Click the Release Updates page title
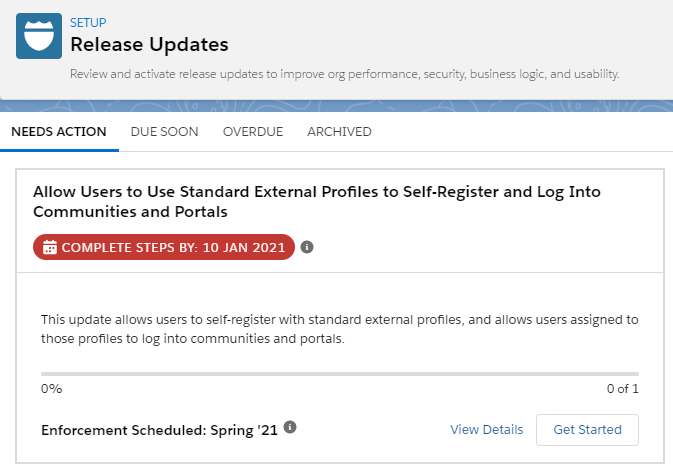This screenshot has width=673, height=473. pyautogui.click(x=149, y=45)
